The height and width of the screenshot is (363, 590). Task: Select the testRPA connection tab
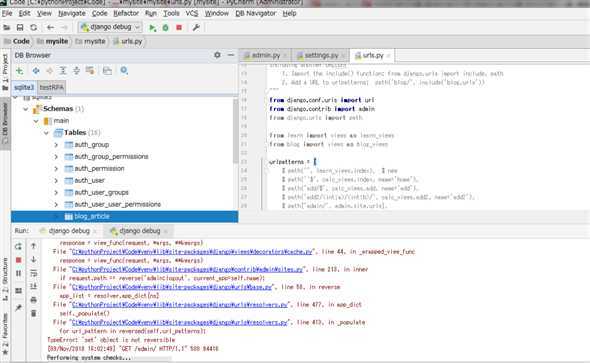pyautogui.click(x=52, y=87)
